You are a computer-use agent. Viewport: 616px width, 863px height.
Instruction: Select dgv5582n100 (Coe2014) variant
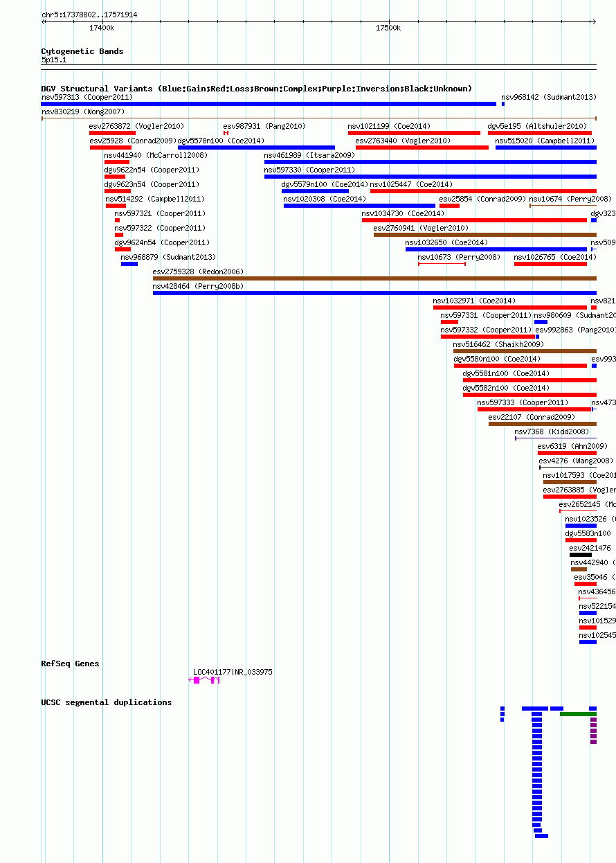529,395
